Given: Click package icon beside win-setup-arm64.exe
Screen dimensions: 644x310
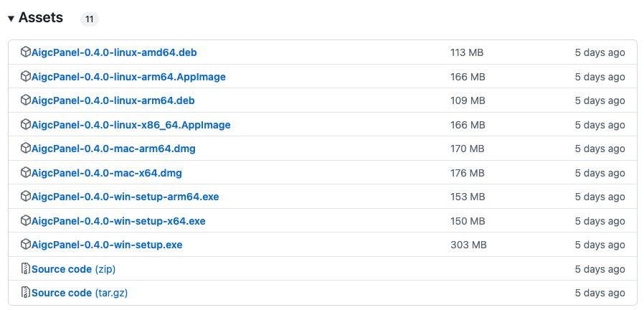Looking at the screenshot, I should [26, 197].
